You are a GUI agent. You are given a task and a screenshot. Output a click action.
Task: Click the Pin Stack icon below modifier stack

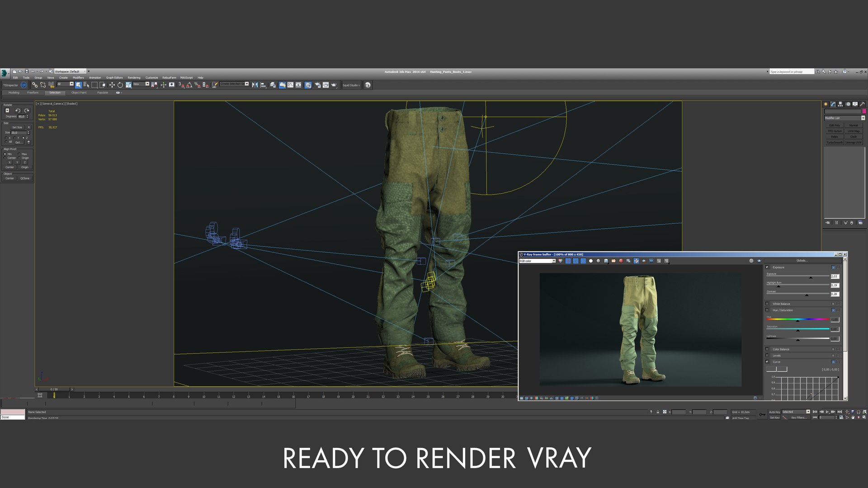(x=827, y=222)
